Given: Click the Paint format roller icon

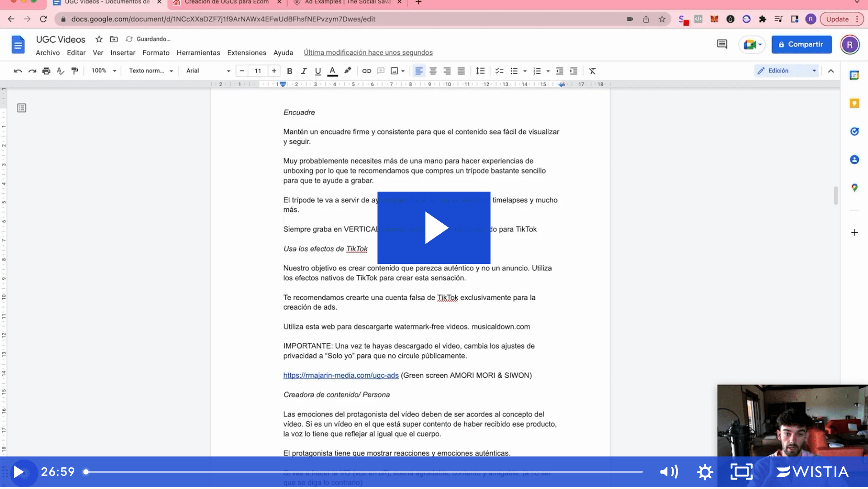Looking at the screenshot, I should tap(75, 71).
